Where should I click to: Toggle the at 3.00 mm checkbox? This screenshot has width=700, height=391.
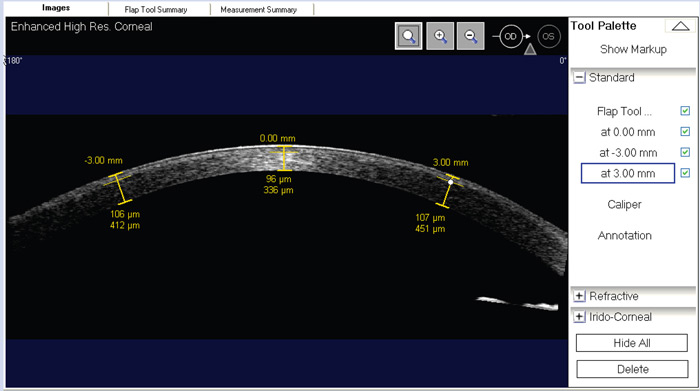click(x=685, y=173)
